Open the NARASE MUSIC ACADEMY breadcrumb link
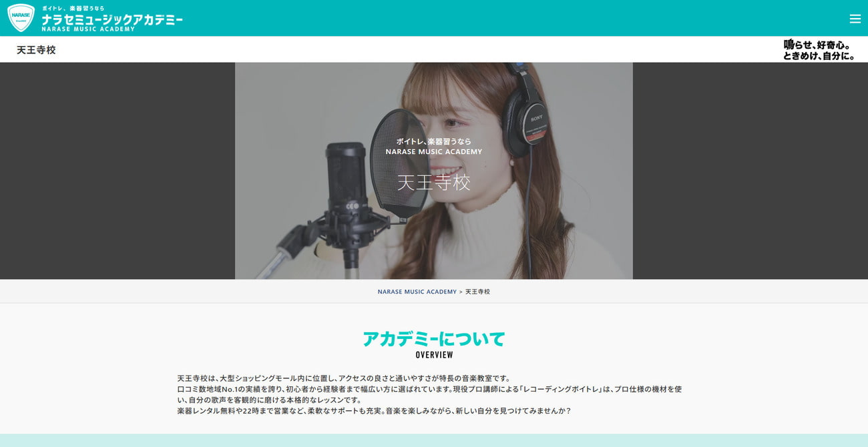868x447 pixels. 417,291
